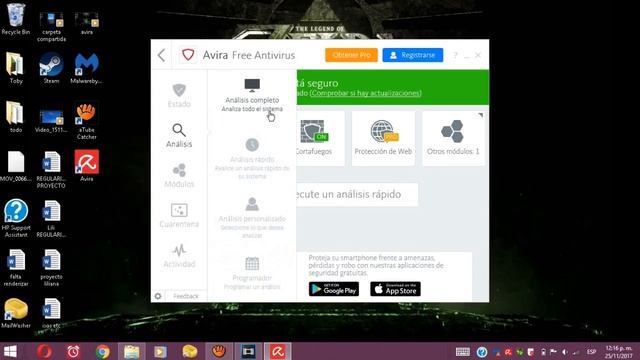Select Lili REGULARI Word document

pos(51,218)
